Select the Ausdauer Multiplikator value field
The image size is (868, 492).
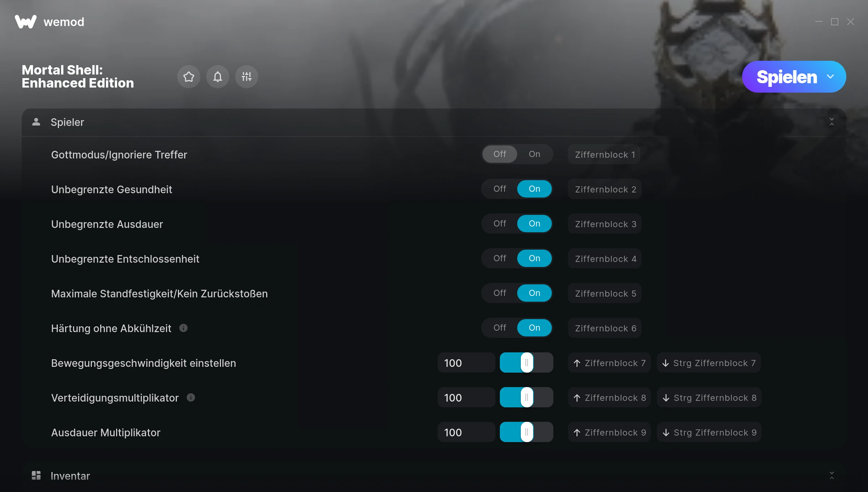click(467, 432)
